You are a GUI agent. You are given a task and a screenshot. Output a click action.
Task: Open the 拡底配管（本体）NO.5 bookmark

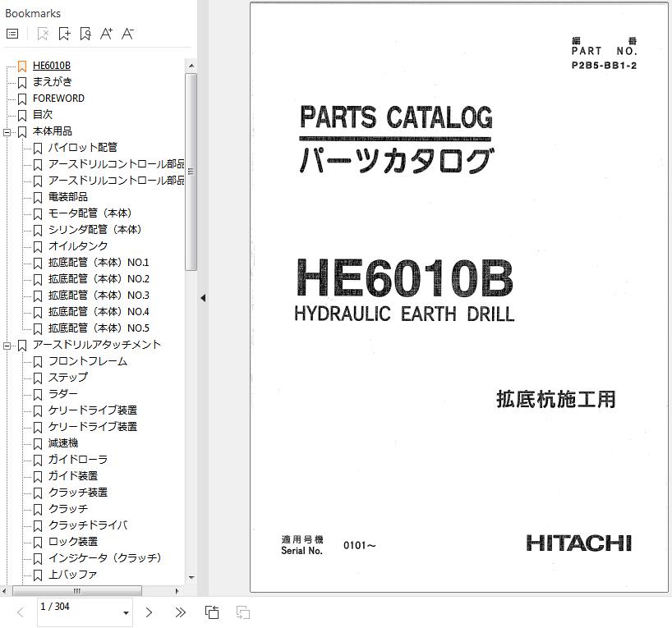(99, 328)
